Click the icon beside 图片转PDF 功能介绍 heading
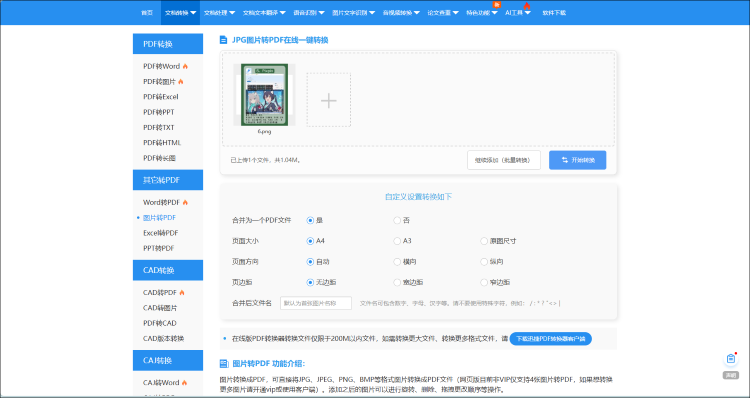 coord(224,364)
